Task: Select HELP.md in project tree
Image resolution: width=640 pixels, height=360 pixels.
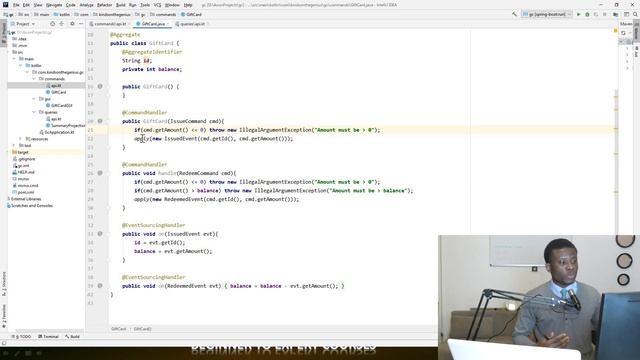Action: tap(23, 172)
